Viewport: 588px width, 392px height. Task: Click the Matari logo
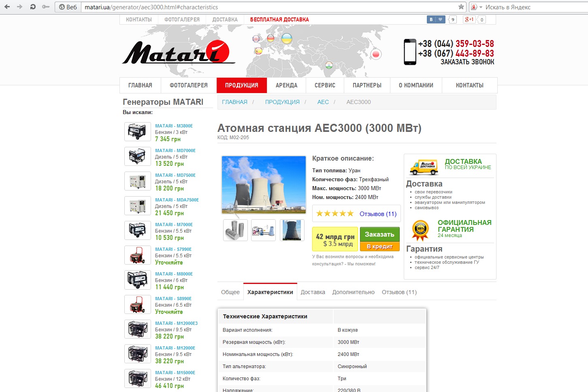click(x=177, y=53)
